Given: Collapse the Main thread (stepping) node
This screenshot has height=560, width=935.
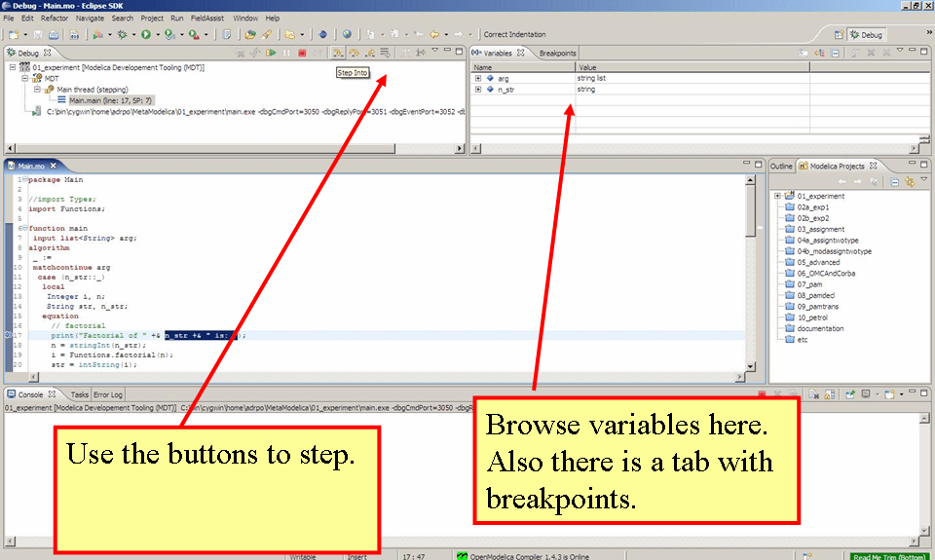Looking at the screenshot, I should coord(37,90).
